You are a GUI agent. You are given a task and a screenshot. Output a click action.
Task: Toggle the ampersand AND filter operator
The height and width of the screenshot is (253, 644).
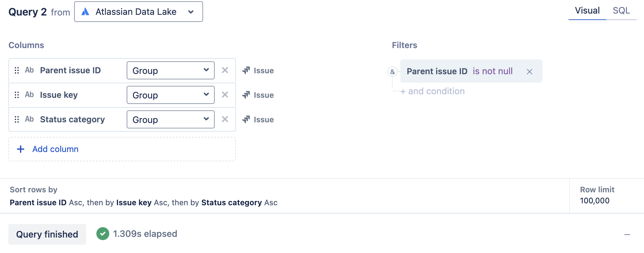point(392,72)
